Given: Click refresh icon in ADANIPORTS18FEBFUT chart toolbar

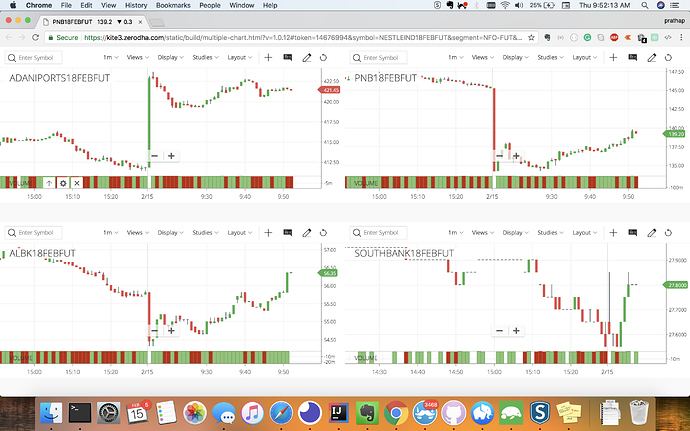Looking at the screenshot, I should click(323, 58).
